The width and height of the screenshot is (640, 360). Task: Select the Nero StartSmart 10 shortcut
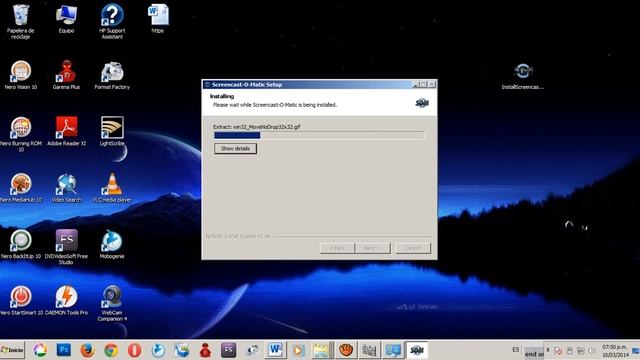[20, 300]
